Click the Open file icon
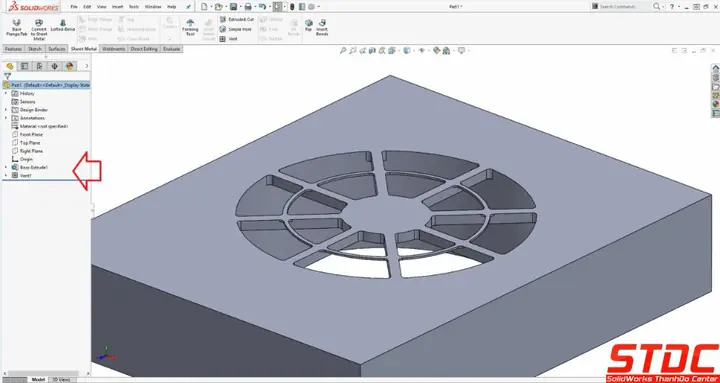 point(219,6)
